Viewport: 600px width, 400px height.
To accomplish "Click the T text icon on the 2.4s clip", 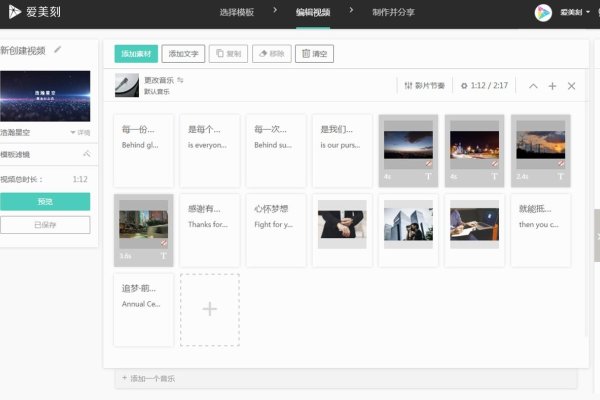I will tap(561, 176).
